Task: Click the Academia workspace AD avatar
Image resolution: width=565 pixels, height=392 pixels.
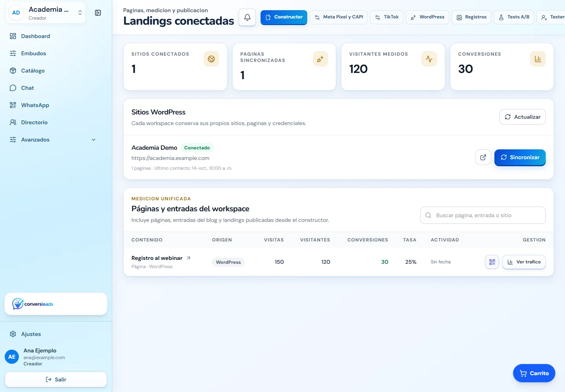Action: click(16, 13)
